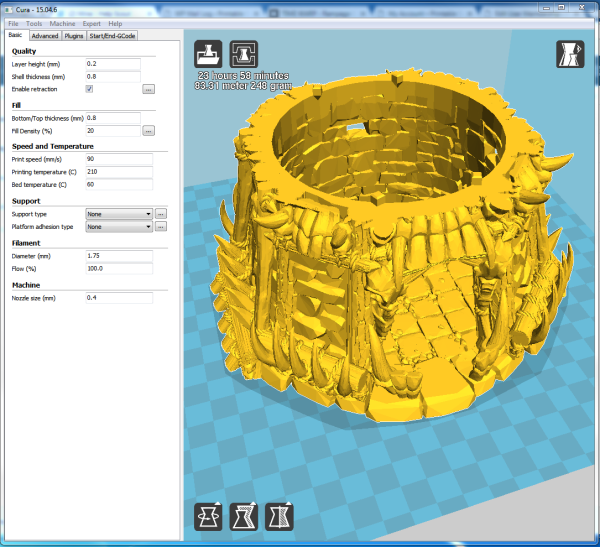Select the Mirror tool icon
Image resolution: width=600 pixels, height=547 pixels.
(x=279, y=516)
